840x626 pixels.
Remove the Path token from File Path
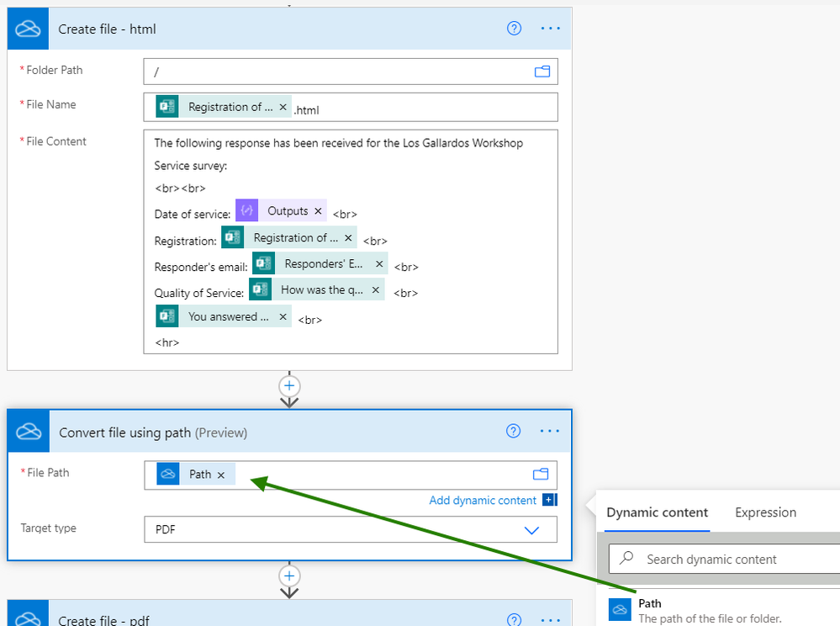tap(220, 475)
